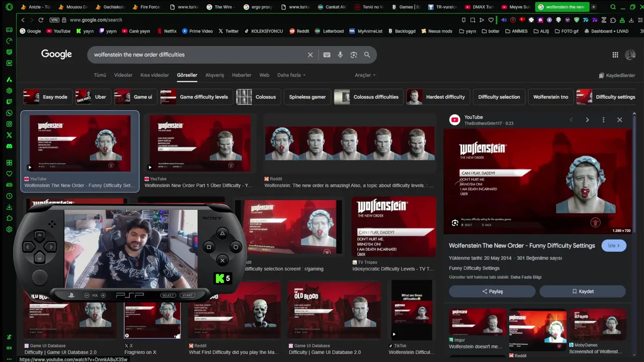The height and width of the screenshot is (362, 644).
Task: Switch to the Tümü search tab
Action: pos(100,75)
